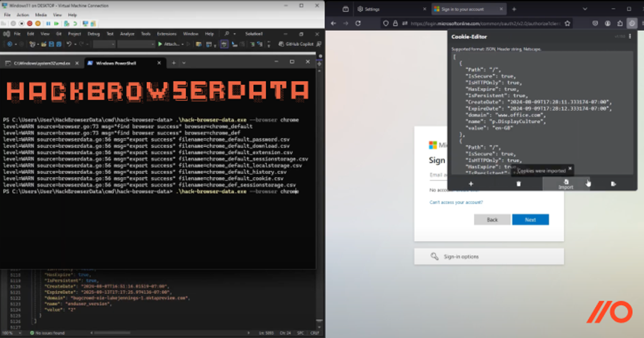Delete all cookies with trash icon
This screenshot has width=644, height=338.
pyautogui.click(x=518, y=184)
